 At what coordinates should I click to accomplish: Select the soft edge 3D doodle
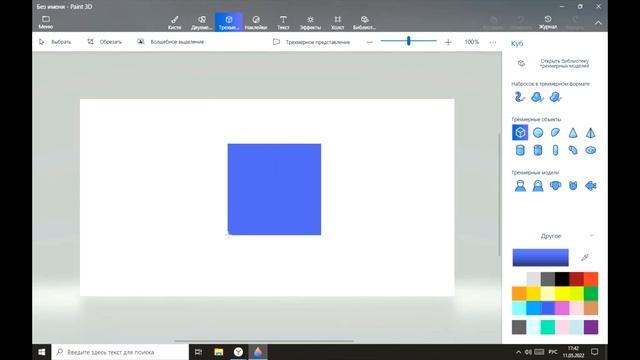coord(555,97)
